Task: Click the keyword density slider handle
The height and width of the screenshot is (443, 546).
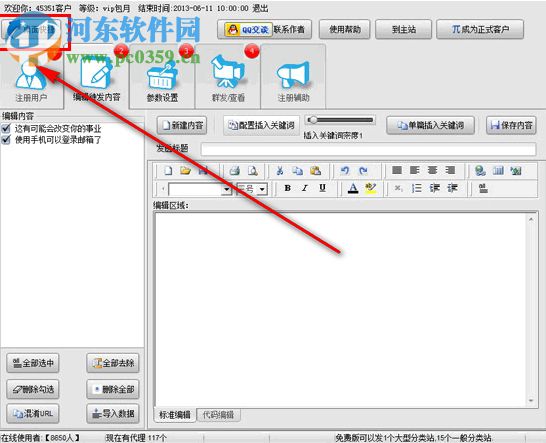Action: pyautogui.click(x=313, y=120)
